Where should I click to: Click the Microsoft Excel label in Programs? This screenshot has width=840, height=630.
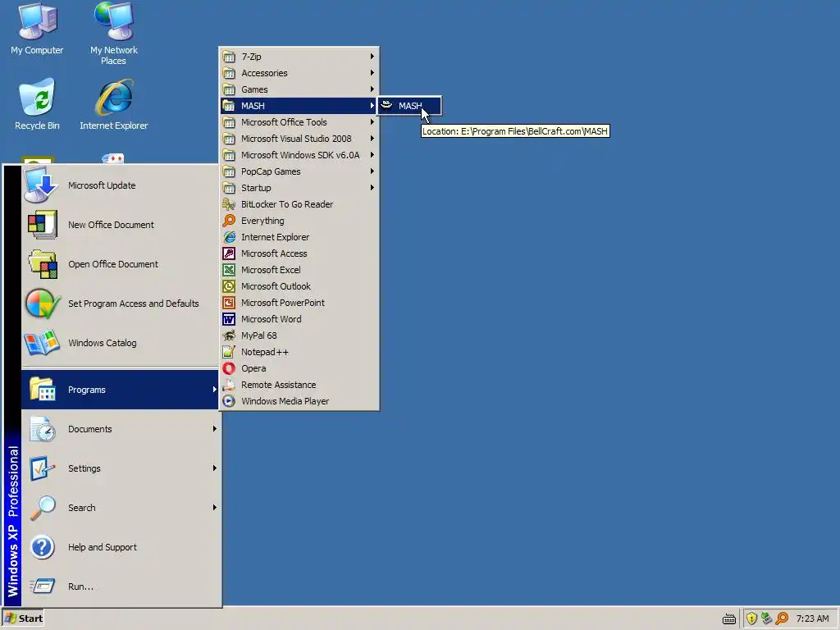(271, 270)
